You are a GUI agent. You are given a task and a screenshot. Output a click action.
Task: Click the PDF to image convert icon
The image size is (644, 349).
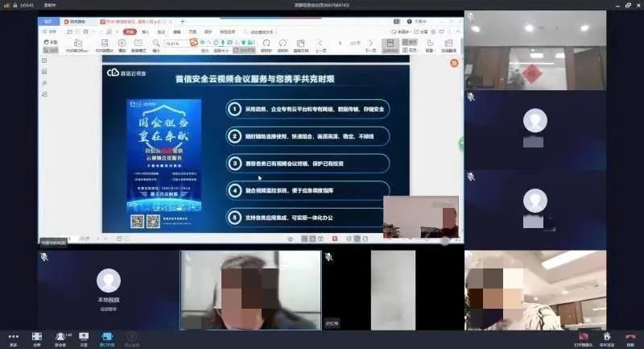click(x=105, y=43)
